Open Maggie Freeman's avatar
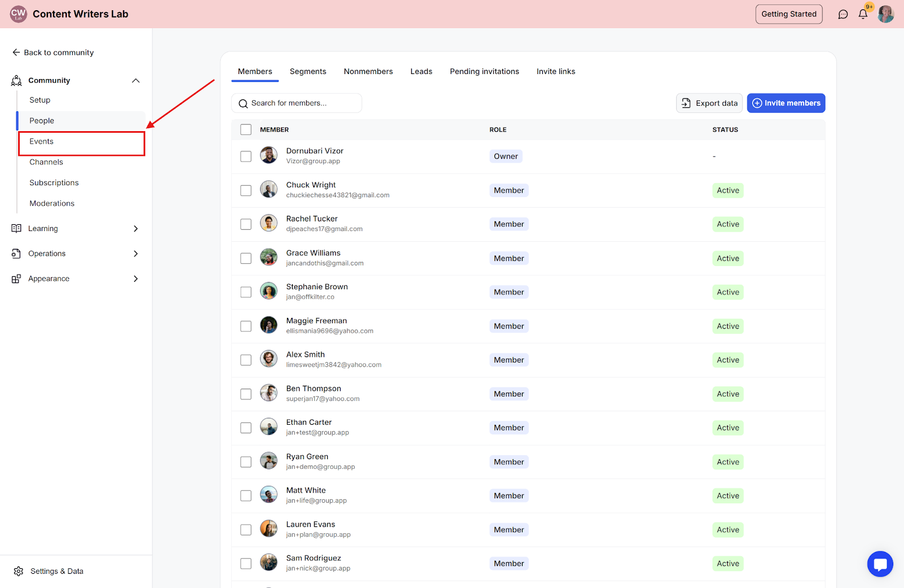This screenshot has width=904, height=588. click(268, 325)
